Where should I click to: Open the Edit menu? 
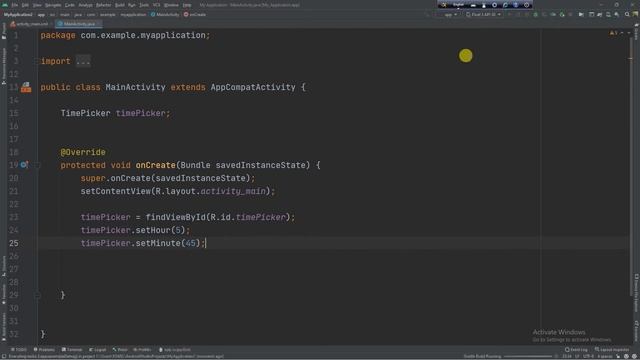point(25,5)
